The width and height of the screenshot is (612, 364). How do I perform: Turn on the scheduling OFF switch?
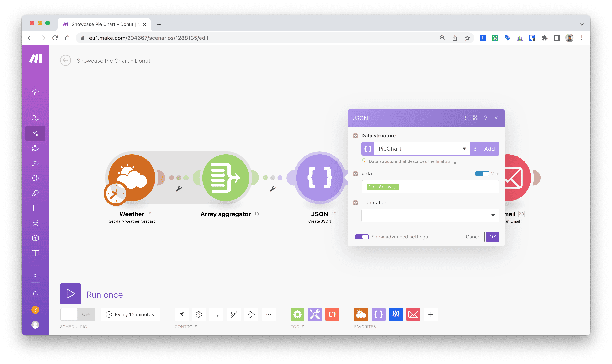[78, 314]
